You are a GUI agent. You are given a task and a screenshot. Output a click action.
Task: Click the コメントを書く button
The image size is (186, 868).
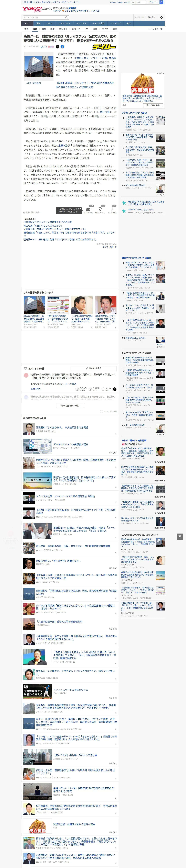pyautogui.click(x=93, y=368)
